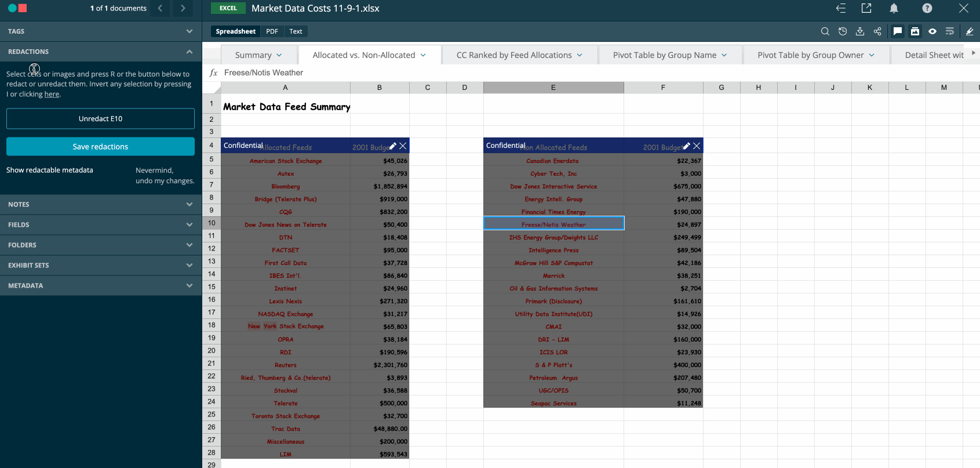Click Show redactable metadata link
The height and width of the screenshot is (468, 980).
point(50,170)
